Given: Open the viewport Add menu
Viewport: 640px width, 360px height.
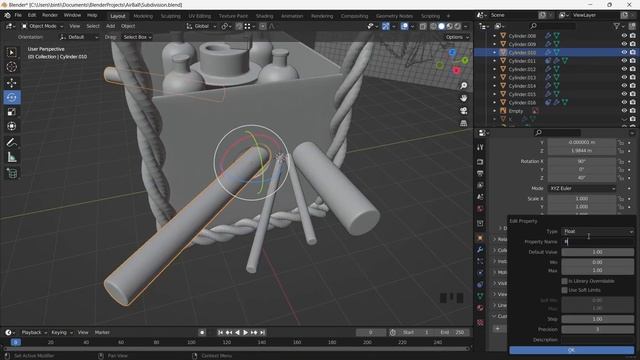Looking at the screenshot, I should (x=110, y=26).
